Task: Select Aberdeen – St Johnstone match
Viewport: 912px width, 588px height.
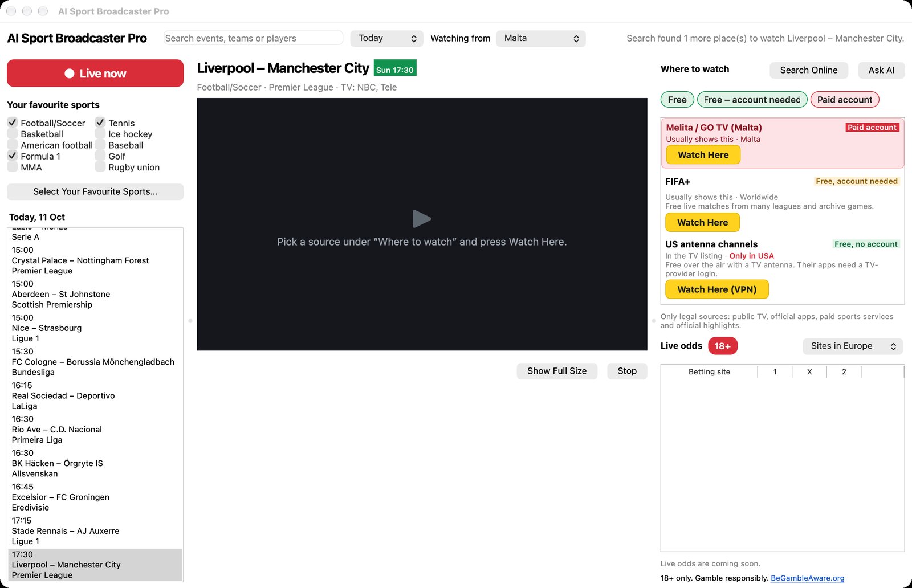Action: [x=95, y=294]
